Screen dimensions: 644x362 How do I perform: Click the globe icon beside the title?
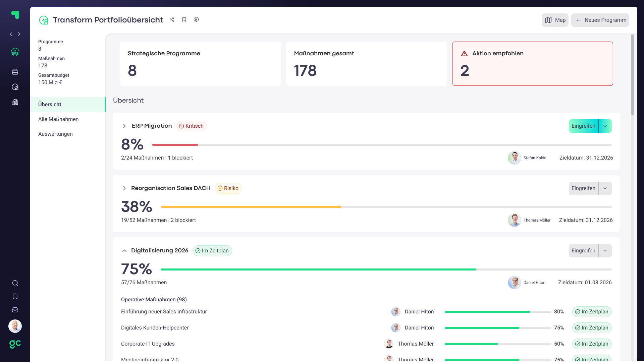pos(196,19)
